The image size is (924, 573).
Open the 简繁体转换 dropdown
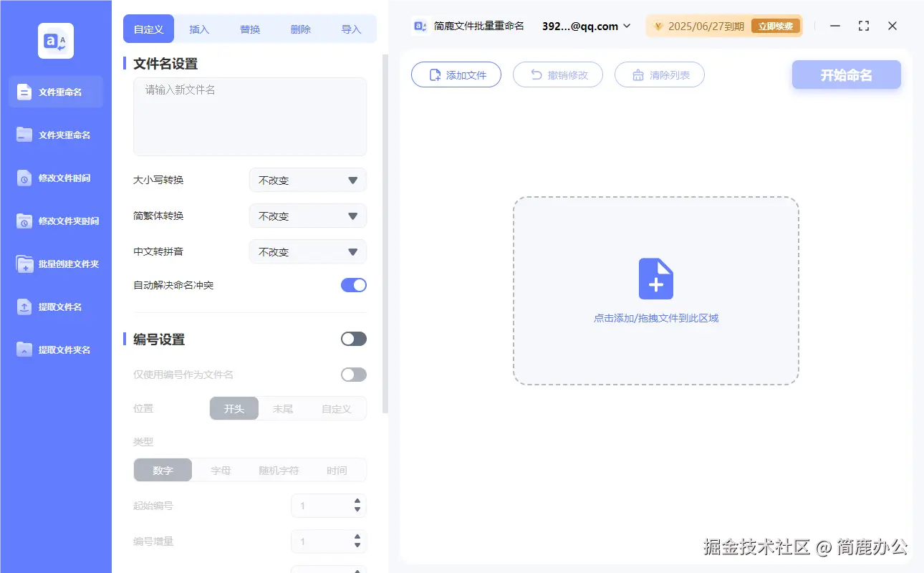pos(307,216)
